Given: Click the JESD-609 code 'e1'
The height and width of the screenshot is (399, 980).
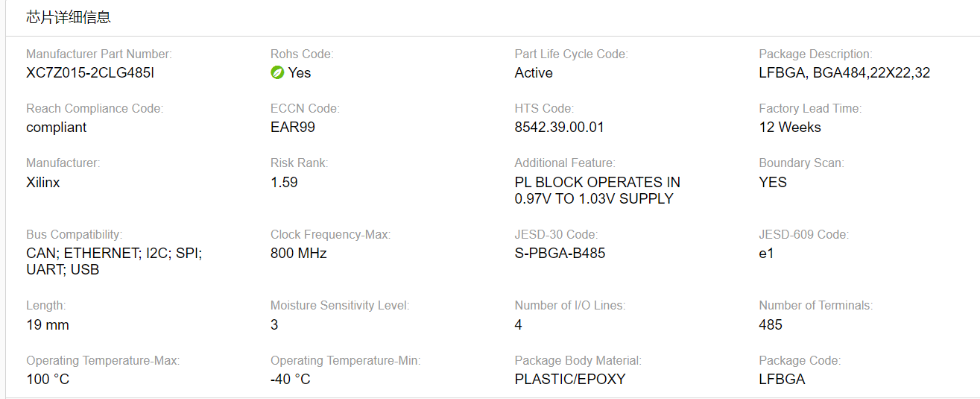Looking at the screenshot, I should [766, 254].
